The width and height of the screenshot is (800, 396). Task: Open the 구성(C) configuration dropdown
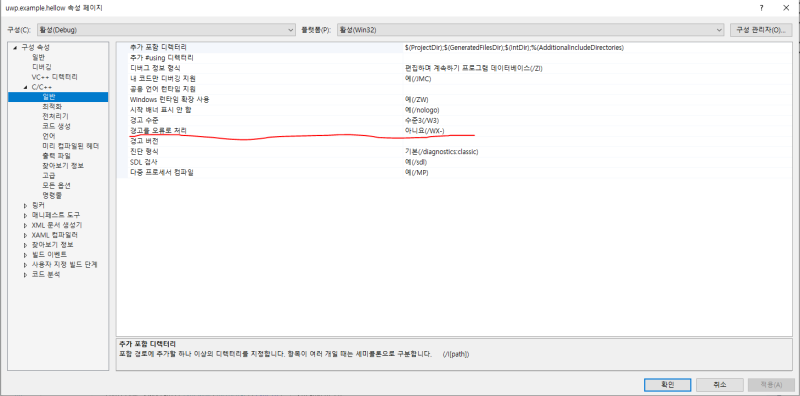(166, 30)
